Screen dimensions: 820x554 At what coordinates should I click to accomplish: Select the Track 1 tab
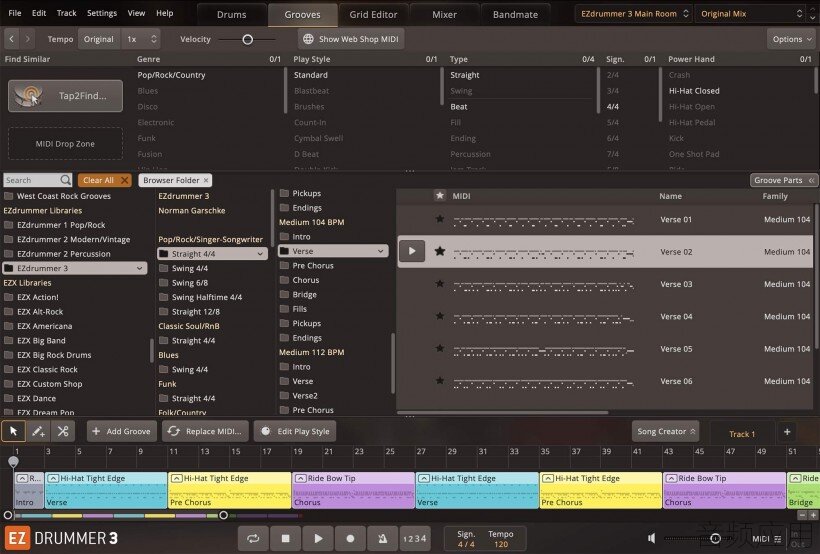pyautogui.click(x=742, y=434)
